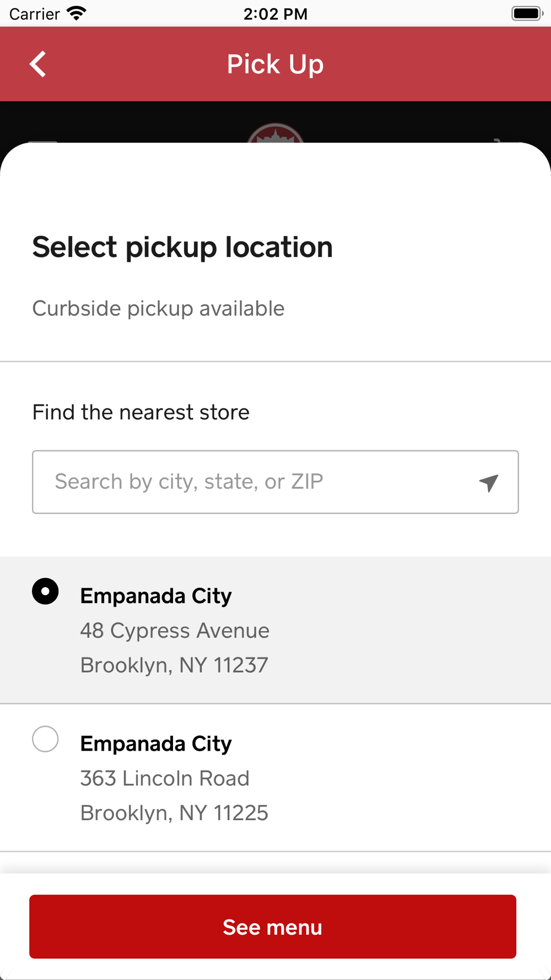Tap the second Empanada City store name
Image resolution: width=551 pixels, height=980 pixels.
pyautogui.click(x=156, y=744)
